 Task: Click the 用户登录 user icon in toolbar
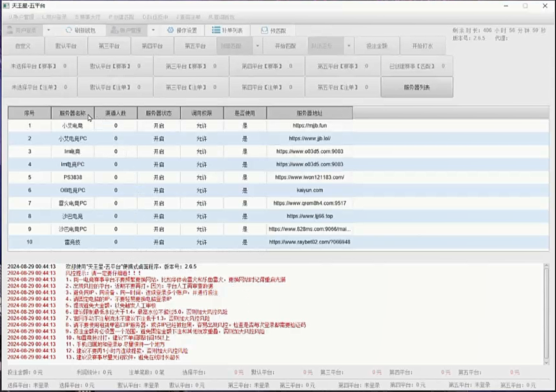[10, 30]
